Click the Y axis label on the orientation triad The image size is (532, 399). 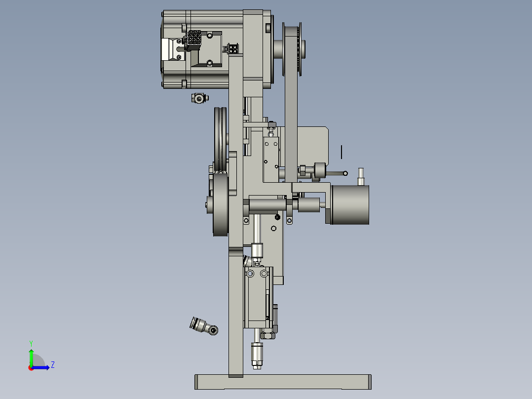click(32, 342)
